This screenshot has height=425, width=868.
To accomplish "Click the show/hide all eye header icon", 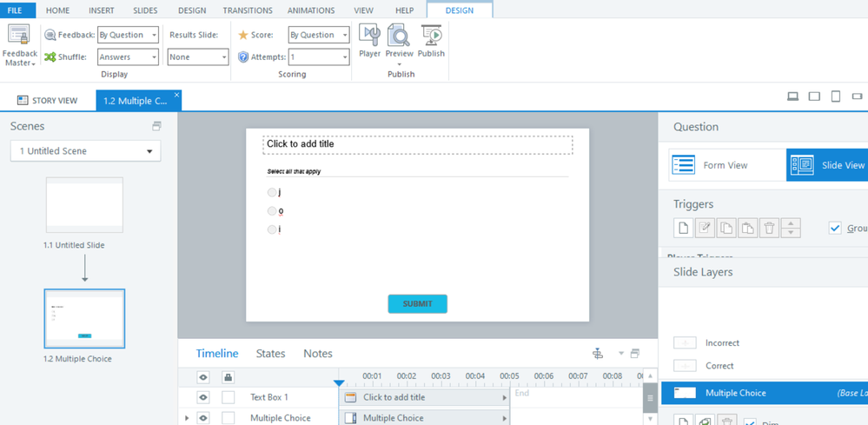I will tap(203, 377).
